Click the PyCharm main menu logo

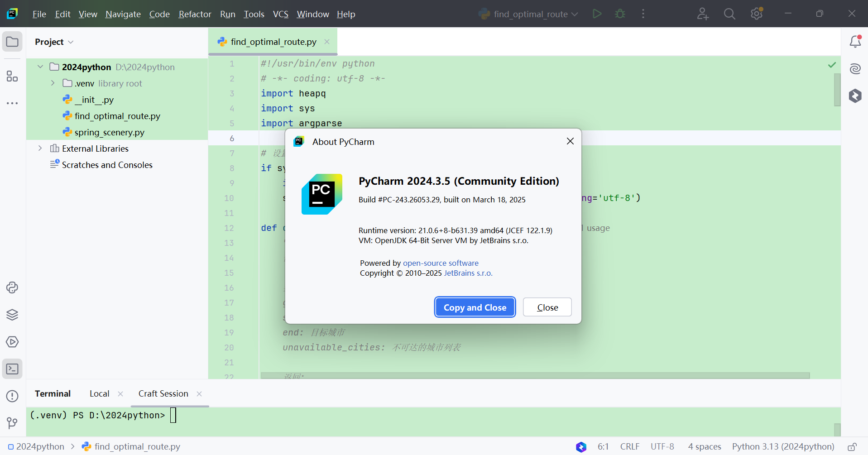tap(12, 14)
